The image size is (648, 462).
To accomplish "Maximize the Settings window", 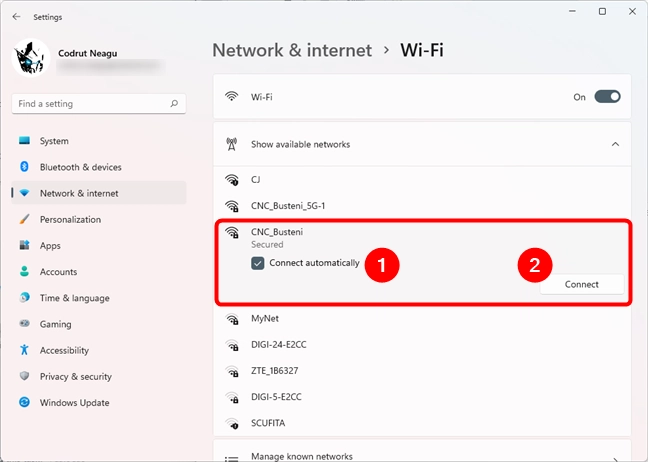I will point(602,11).
